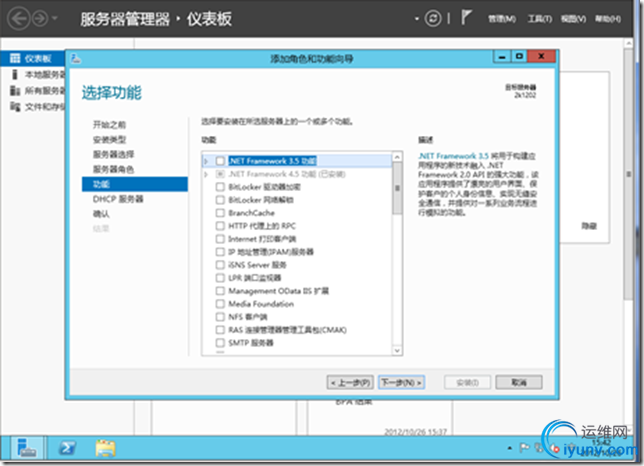Click Server Manager forward arrow button
This screenshot has width=644, height=466.
[40, 18]
